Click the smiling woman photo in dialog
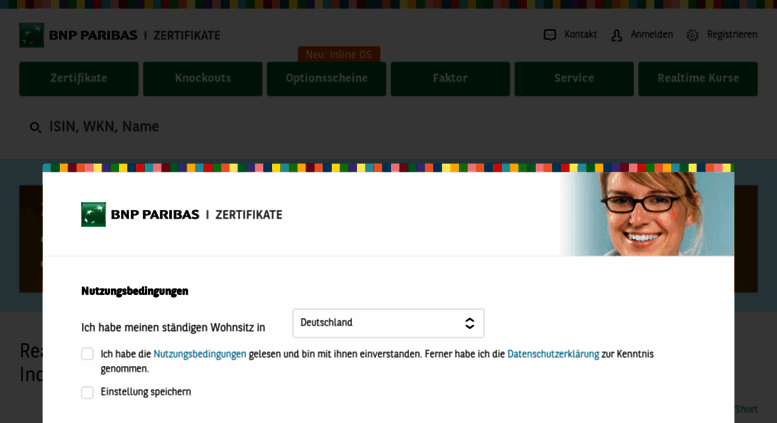The height and width of the screenshot is (423, 777). (x=647, y=214)
